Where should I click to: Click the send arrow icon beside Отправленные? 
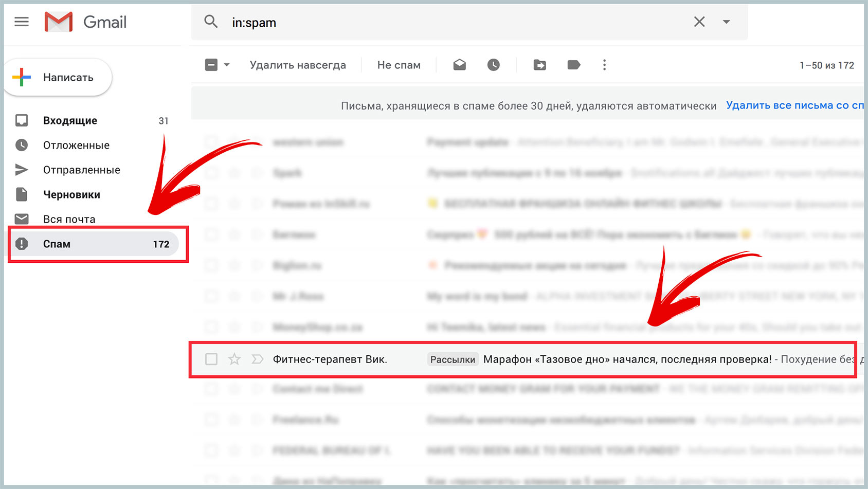coord(22,170)
